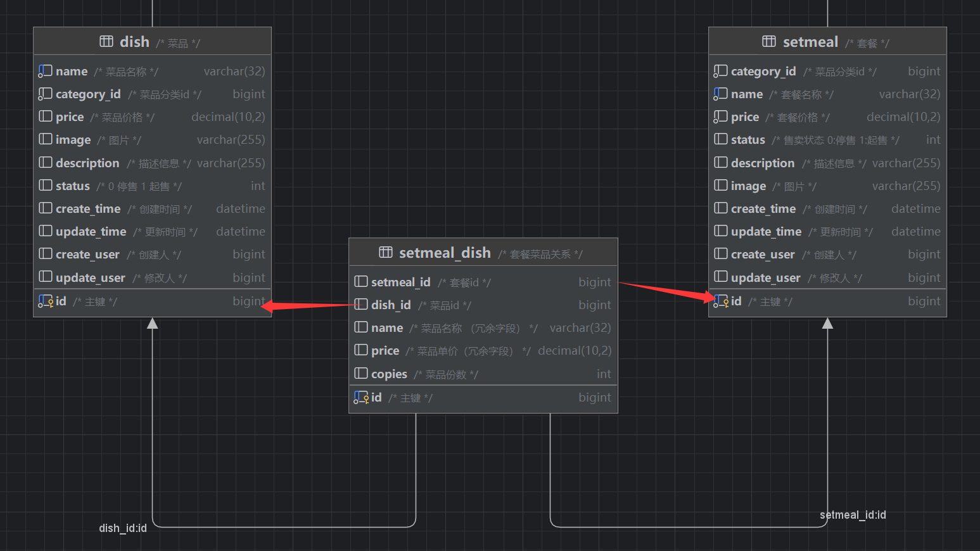The image size is (980, 551).
Task: Select the setmeal_dish table title
Action: 445,253
